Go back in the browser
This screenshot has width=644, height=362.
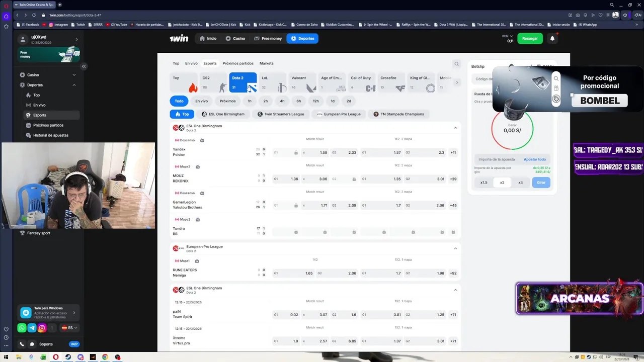tap(18, 15)
